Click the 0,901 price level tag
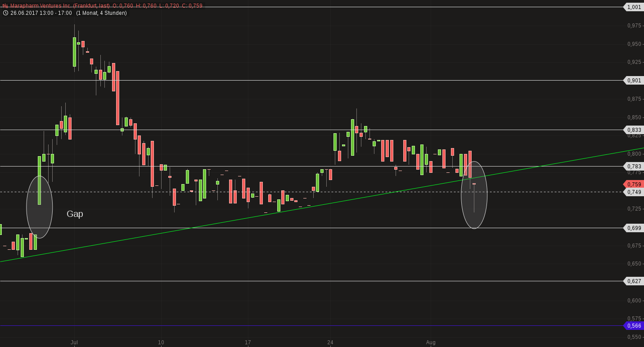Image resolution: width=644 pixels, height=347 pixels. (x=634, y=81)
